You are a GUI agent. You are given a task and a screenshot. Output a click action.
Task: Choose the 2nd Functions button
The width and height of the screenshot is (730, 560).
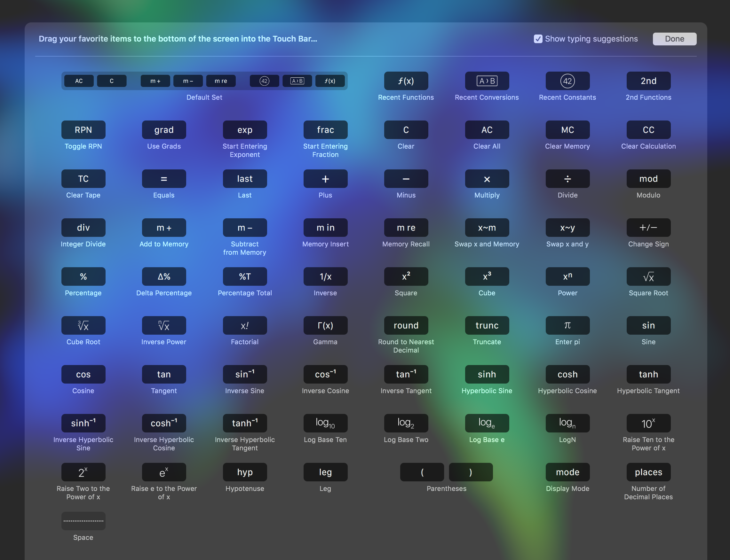(648, 81)
